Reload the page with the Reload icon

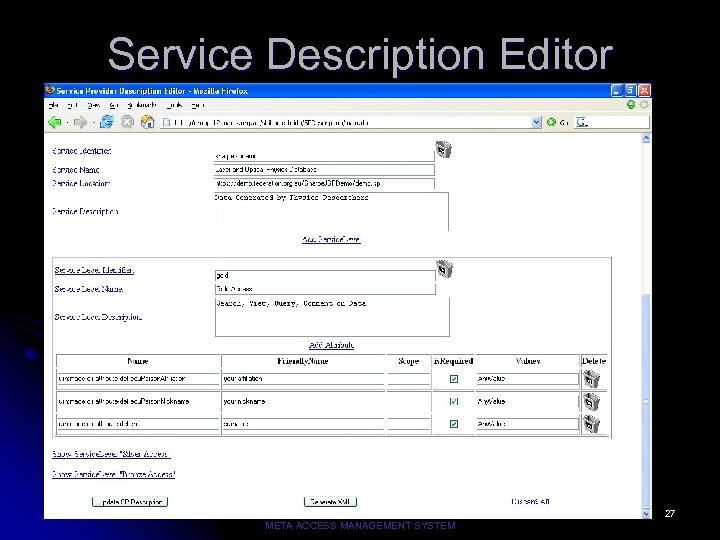(107, 122)
